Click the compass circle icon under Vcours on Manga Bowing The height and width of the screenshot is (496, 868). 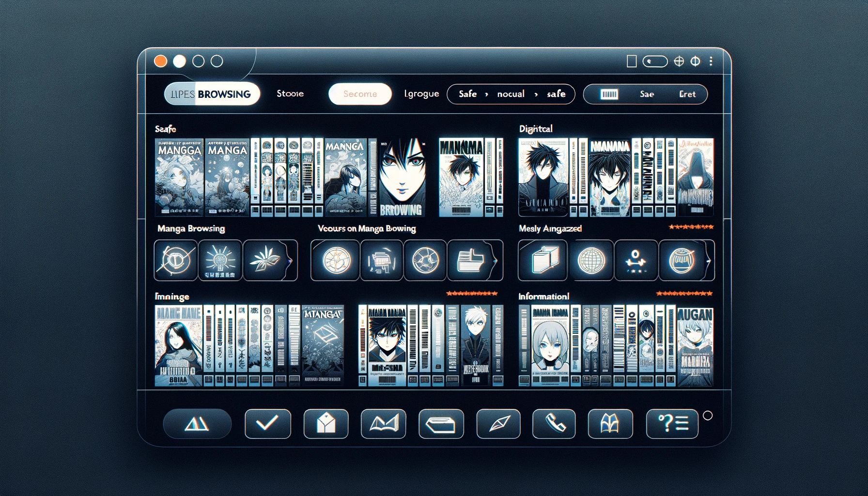coord(336,261)
